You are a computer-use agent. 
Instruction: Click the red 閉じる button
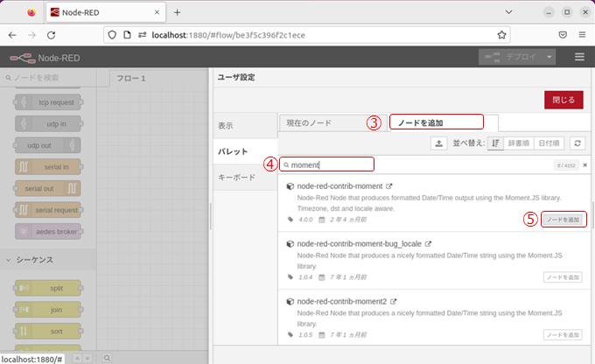[563, 99]
